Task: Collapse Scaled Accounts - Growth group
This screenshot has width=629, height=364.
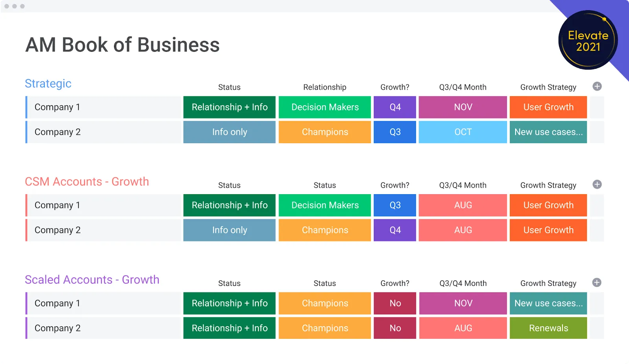Action: coord(92,279)
